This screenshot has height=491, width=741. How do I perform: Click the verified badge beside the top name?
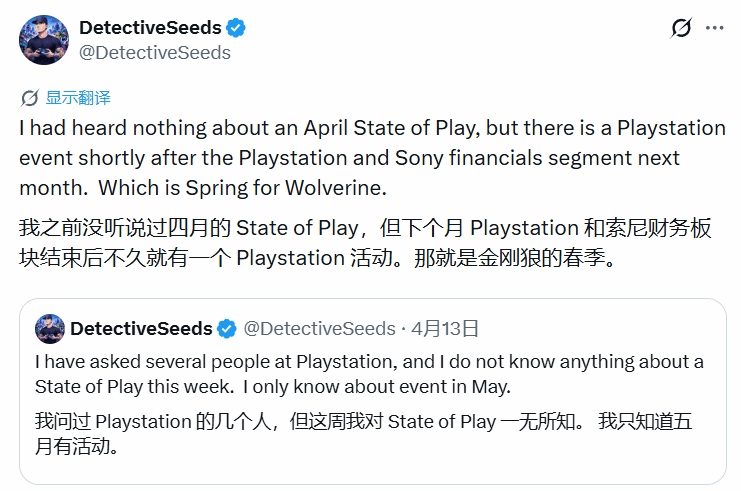pos(236,28)
